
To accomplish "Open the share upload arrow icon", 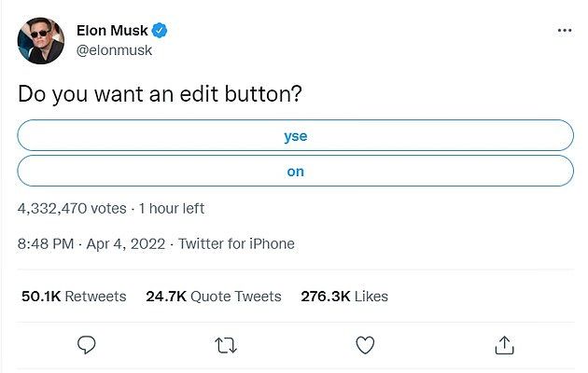I will tap(504, 345).
